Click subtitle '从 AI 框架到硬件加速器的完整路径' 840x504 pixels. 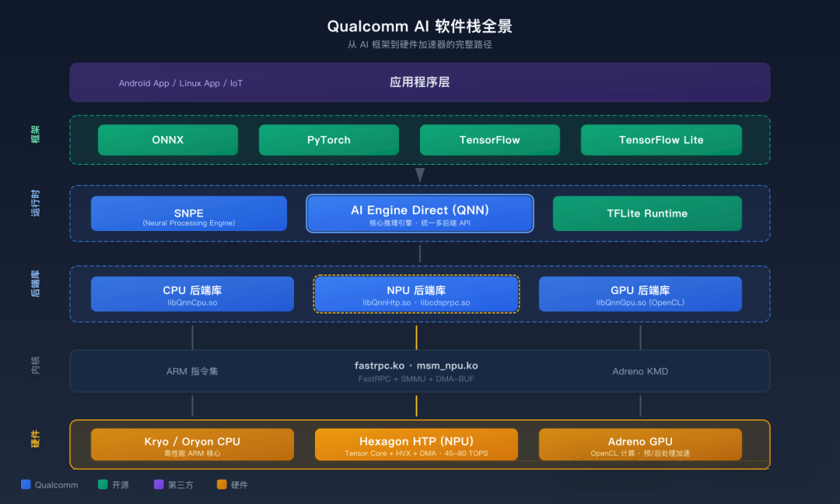[x=419, y=44]
